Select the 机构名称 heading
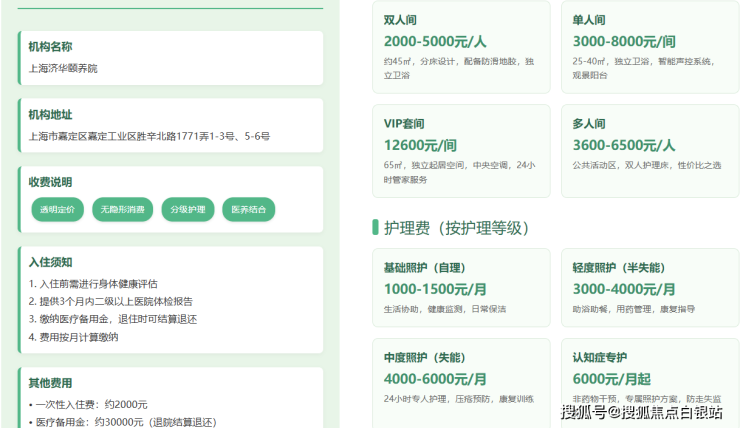 pos(50,47)
